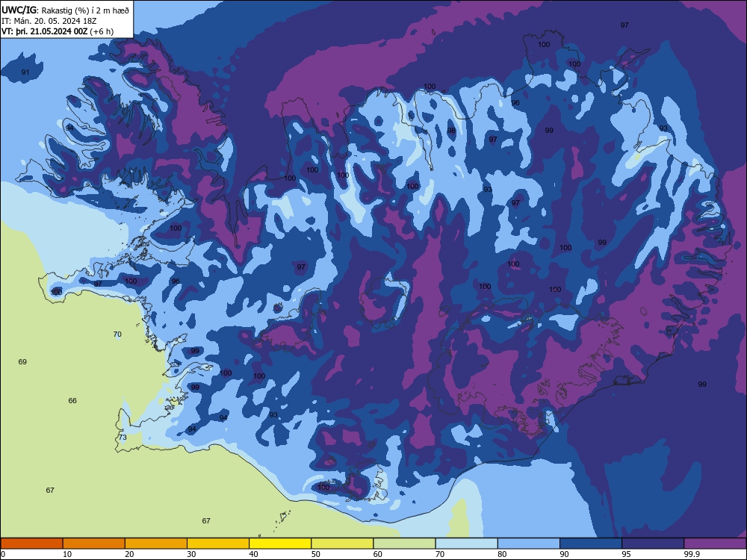Screen dimensions: 747x560
Task: Click the 'IT: Mán. 20. 05. 2024 18Z' line
Action: click(x=49, y=21)
